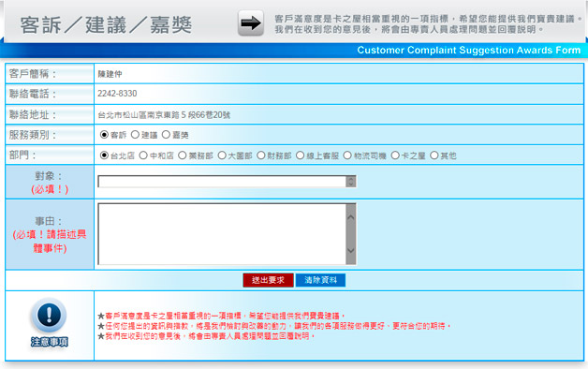The image size is (588, 369).
Task: Choose 中和店 department radio button
Action: pos(143,155)
